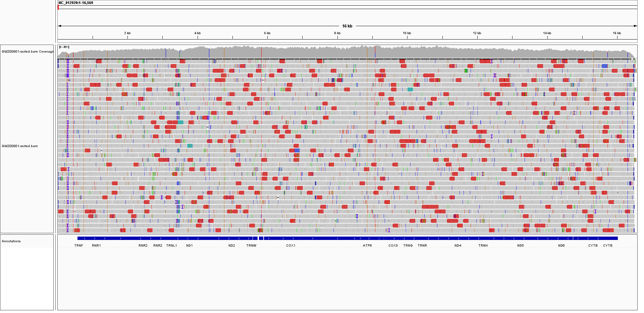Viewport: 644px width, 313px height.
Task: Click the COX1 gene annotation label
Action: (x=290, y=245)
